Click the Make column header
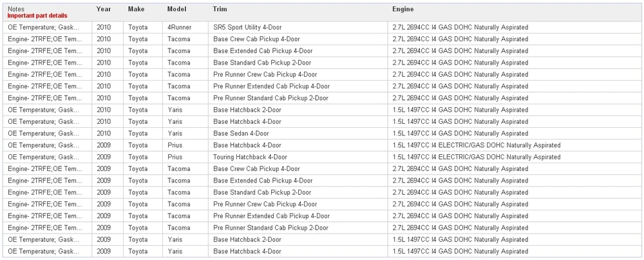This screenshot has width=644, height=260. 136,9
